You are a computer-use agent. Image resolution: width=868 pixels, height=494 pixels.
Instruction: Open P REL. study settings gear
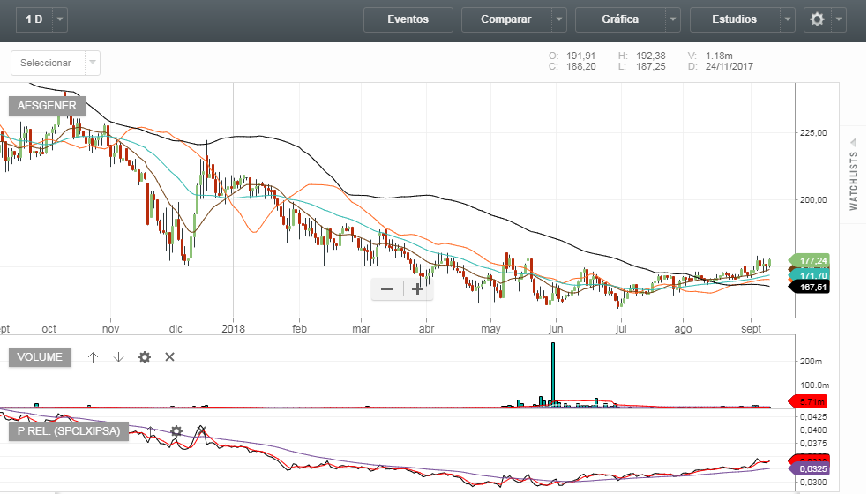pyautogui.click(x=176, y=430)
